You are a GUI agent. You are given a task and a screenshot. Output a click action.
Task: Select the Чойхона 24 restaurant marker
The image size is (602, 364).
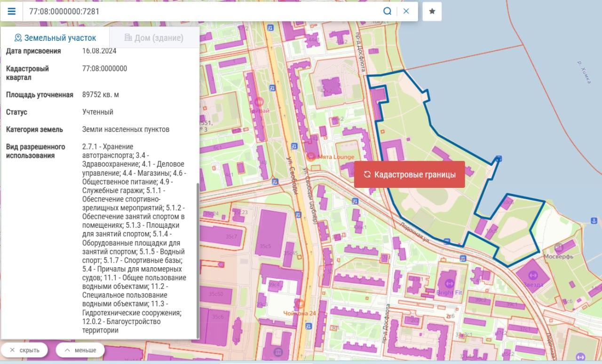[300, 304]
